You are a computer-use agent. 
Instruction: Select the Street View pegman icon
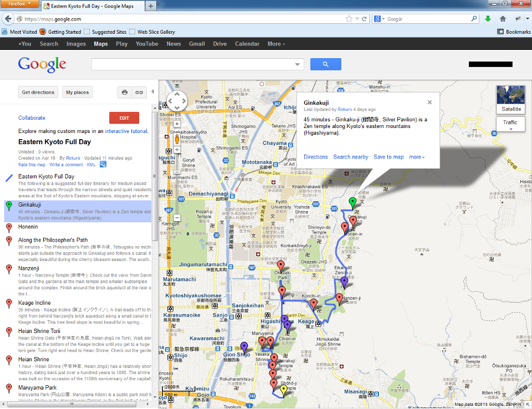pyautogui.click(x=177, y=139)
